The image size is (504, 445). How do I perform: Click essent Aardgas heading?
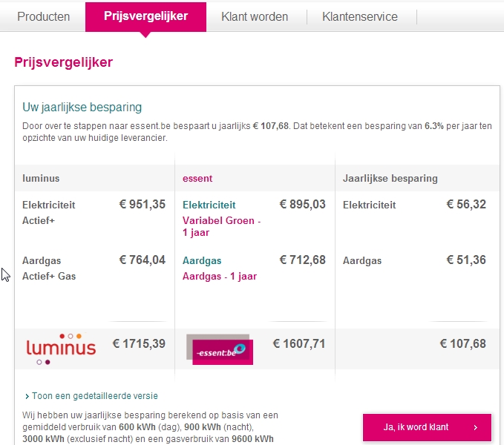coord(202,260)
